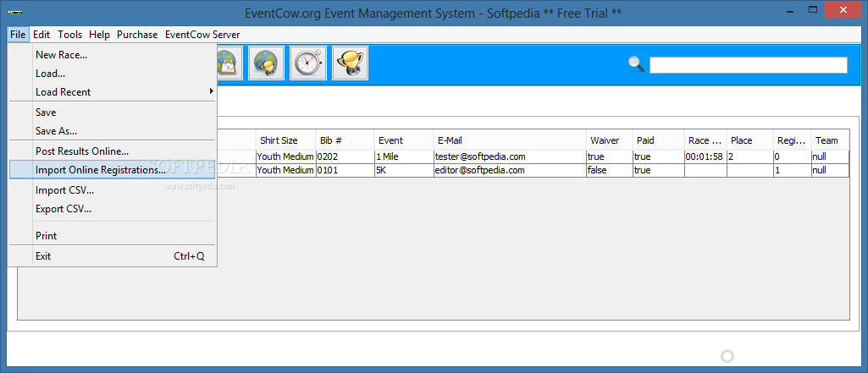
Task: Click the Team column header
Action: [831, 140]
